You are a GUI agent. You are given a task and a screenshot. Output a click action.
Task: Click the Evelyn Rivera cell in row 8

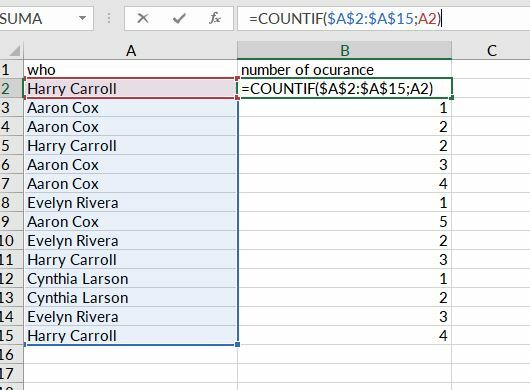click(130, 203)
